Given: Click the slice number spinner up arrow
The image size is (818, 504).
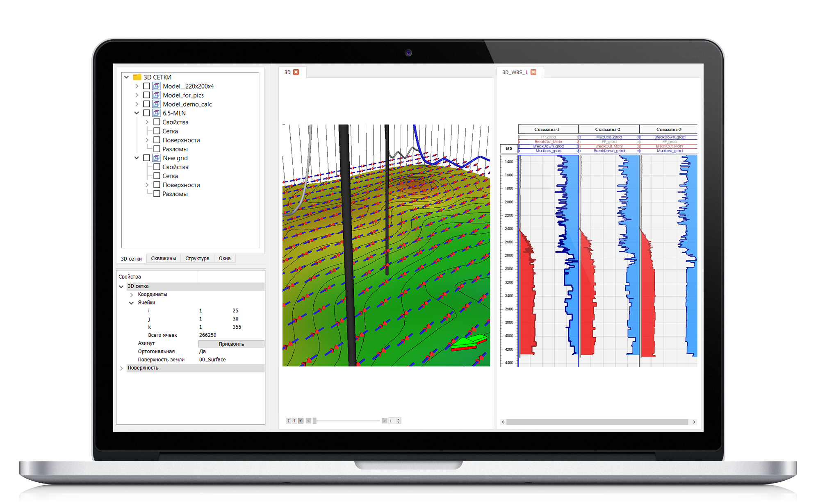Looking at the screenshot, I should click(399, 420).
